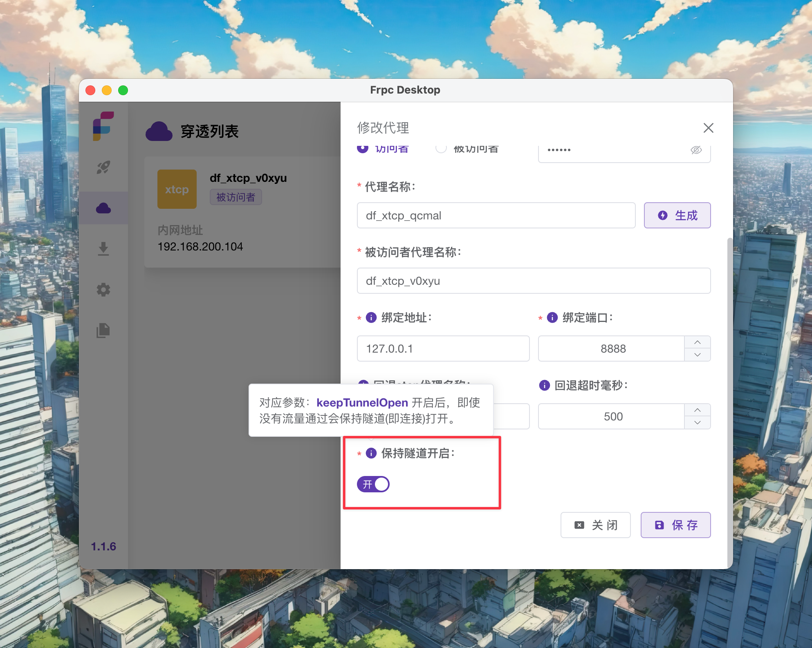The image size is (812, 648).
Task: Select the cloud proxies sidebar icon
Action: (103, 208)
